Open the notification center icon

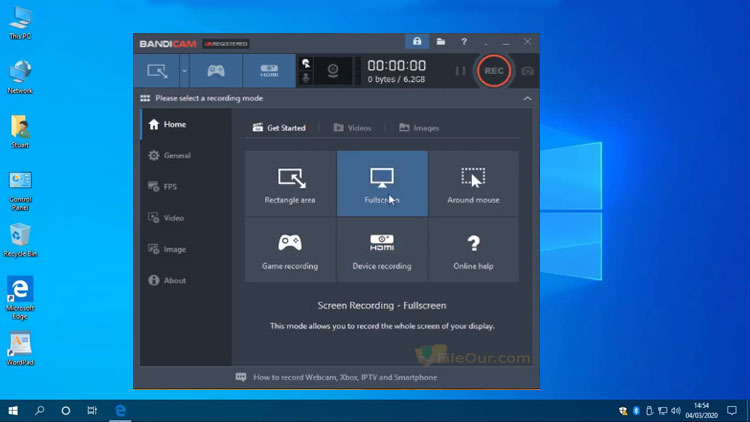(732, 411)
